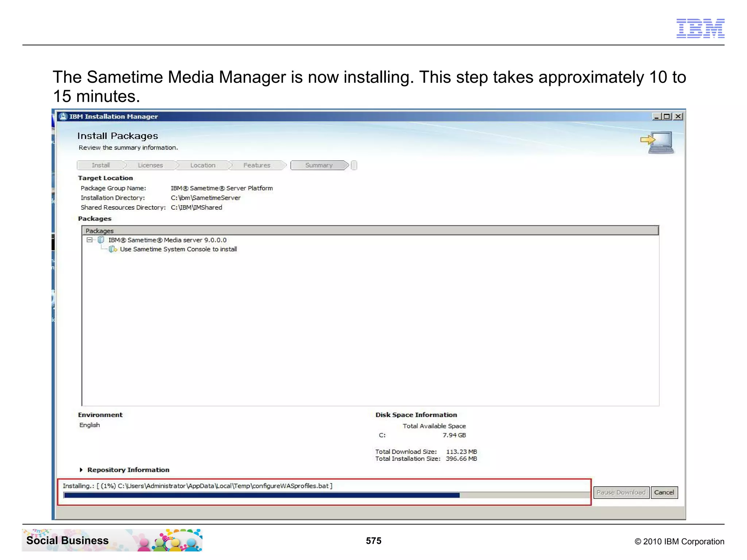This screenshot has width=747, height=560.
Task: Click the 7.94 GB available space value
Action: pos(454,435)
